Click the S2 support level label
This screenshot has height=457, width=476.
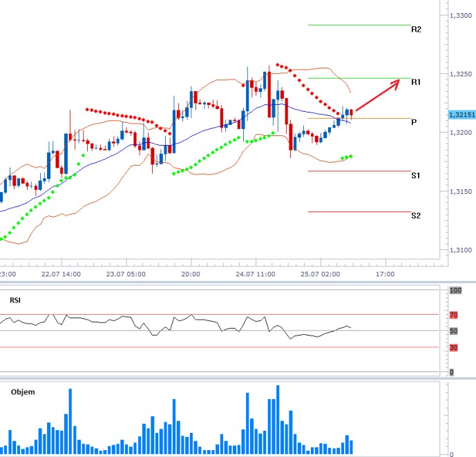point(416,215)
